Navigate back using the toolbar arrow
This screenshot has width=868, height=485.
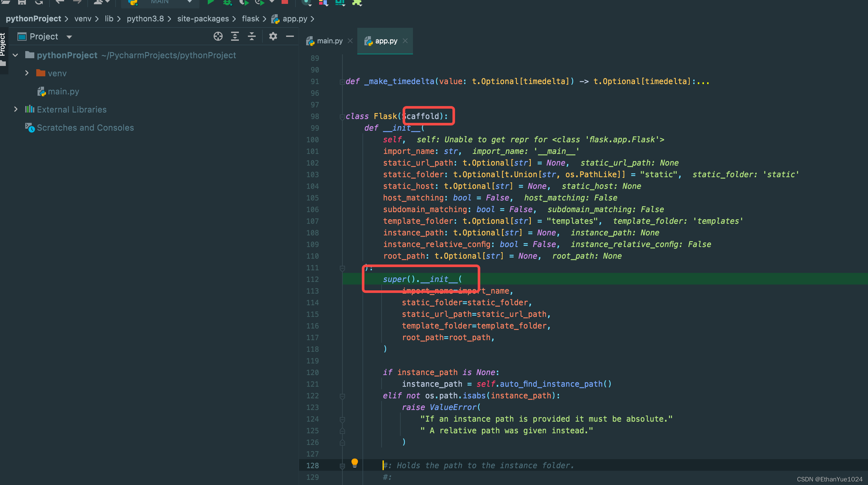(59, 2)
